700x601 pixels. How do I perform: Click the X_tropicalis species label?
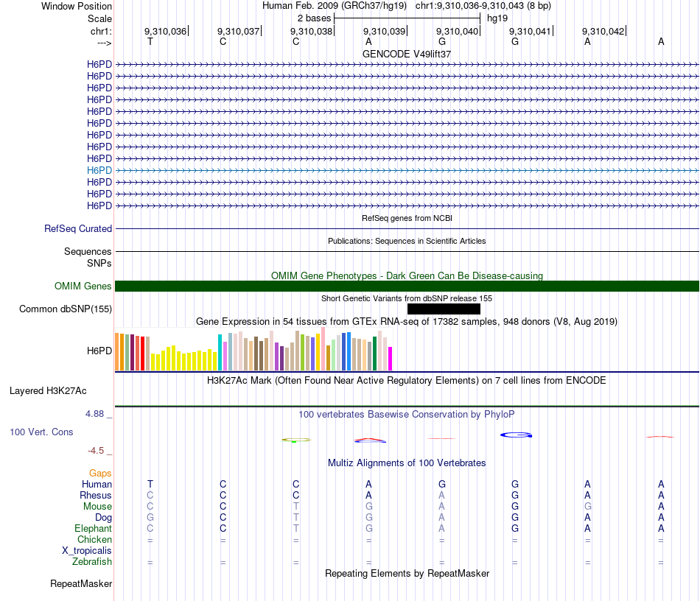tap(87, 551)
